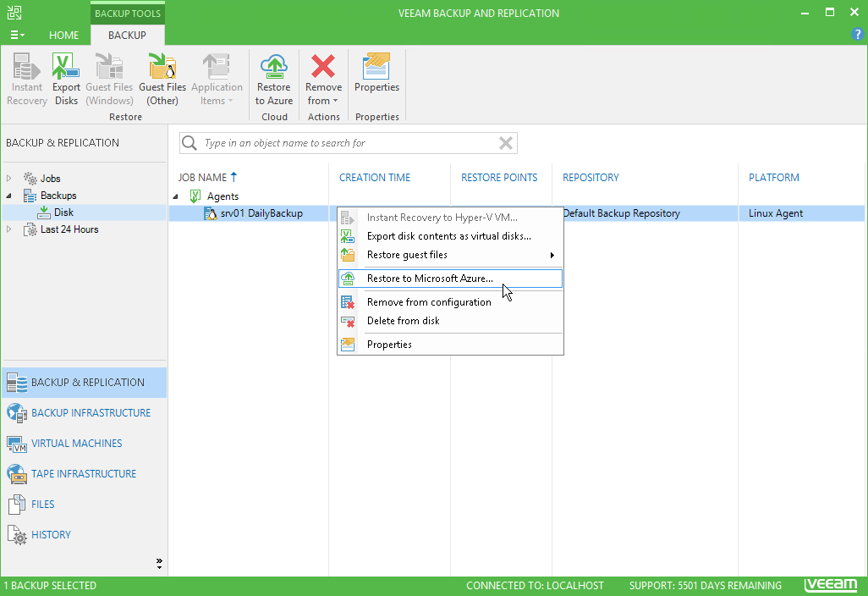The width and height of the screenshot is (868, 596).
Task: Select the Jobs tree item
Action: 51,179
